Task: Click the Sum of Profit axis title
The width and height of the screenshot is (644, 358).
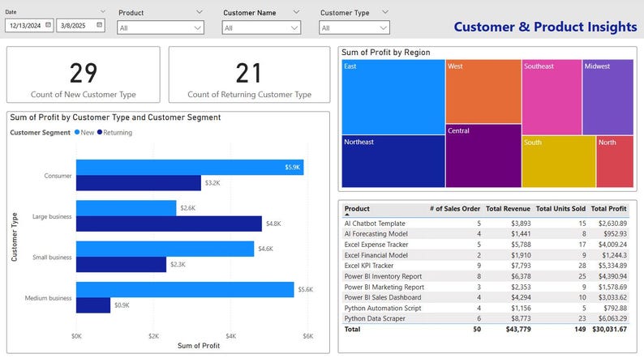Action: click(199, 346)
